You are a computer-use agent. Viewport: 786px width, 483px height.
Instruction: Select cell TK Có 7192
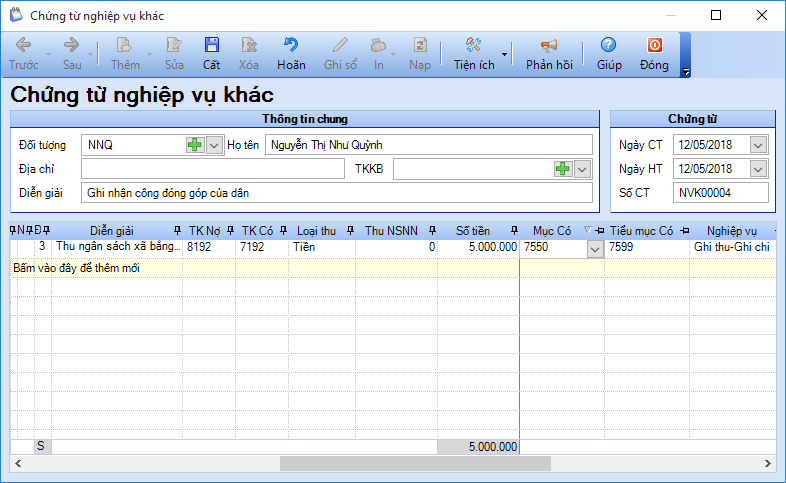tap(262, 247)
